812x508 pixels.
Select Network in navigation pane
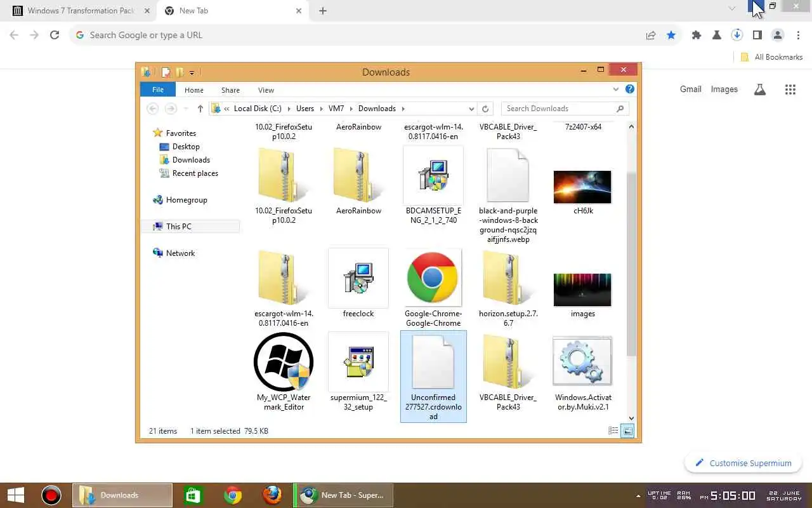pyautogui.click(x=180, y=253)
